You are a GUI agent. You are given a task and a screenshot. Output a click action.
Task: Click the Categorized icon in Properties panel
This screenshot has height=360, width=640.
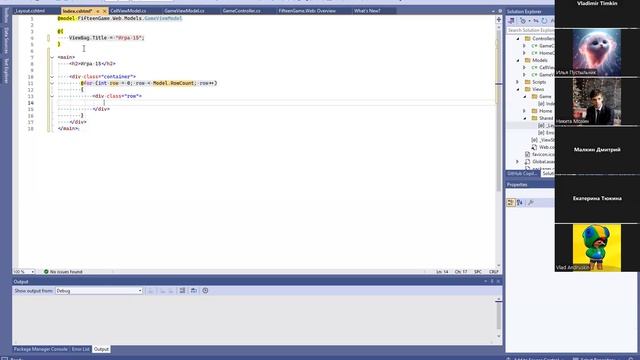511,202
